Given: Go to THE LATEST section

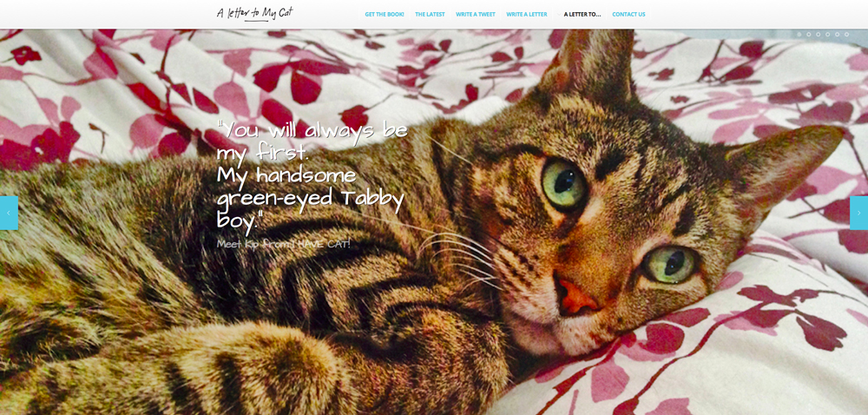Looking at the screenshot, I should click(430, 15).
